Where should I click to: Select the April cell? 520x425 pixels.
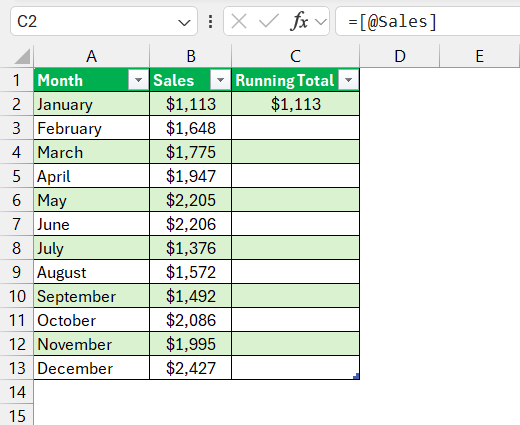point(92,176)
